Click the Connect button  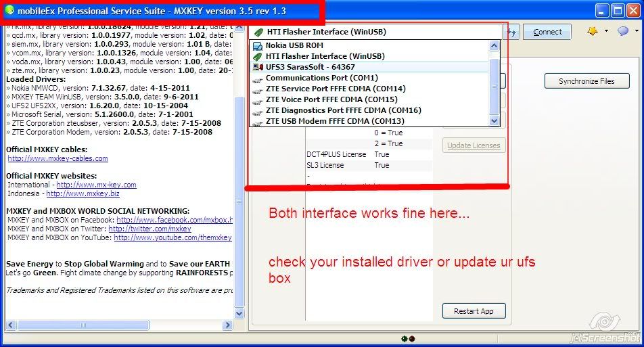(547, 32)
